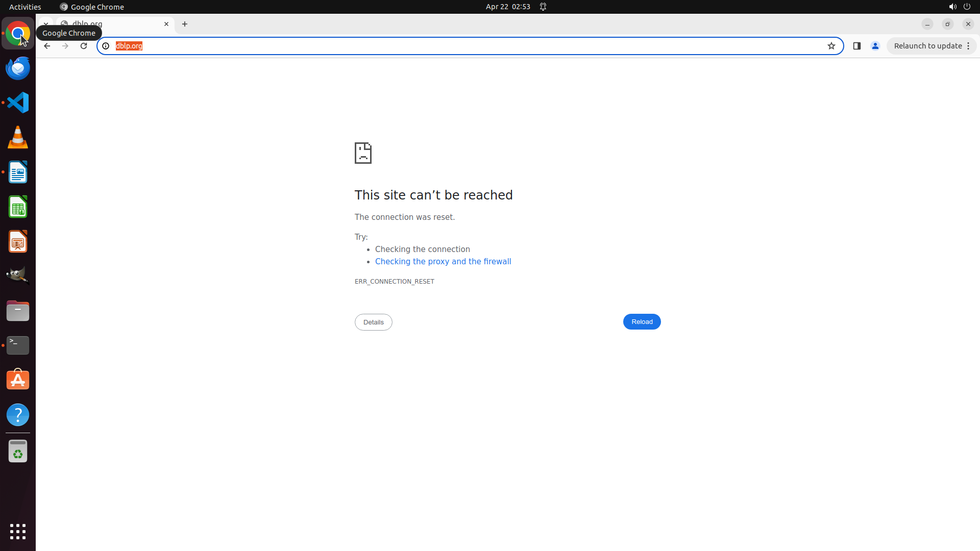The image size is (980, 551).
Task: Open Terminal from the dock
Action: tap(18, 345)
